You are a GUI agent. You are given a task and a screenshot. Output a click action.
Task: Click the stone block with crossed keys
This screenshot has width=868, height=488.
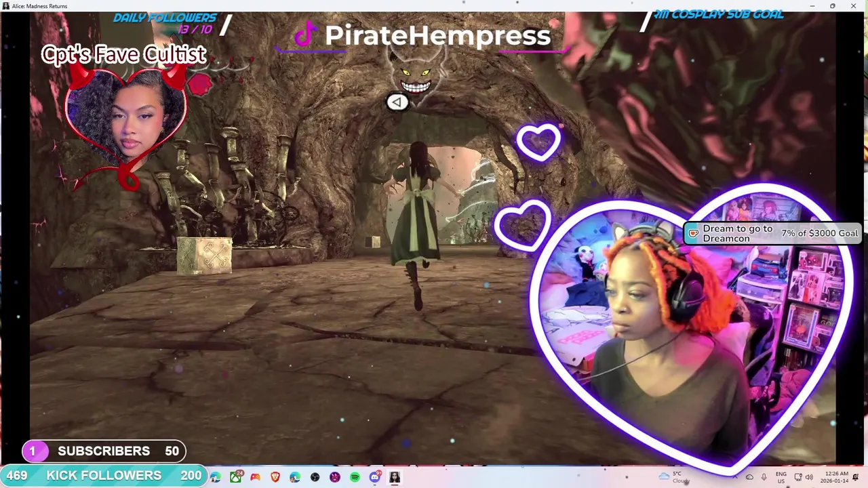point(204,256)
